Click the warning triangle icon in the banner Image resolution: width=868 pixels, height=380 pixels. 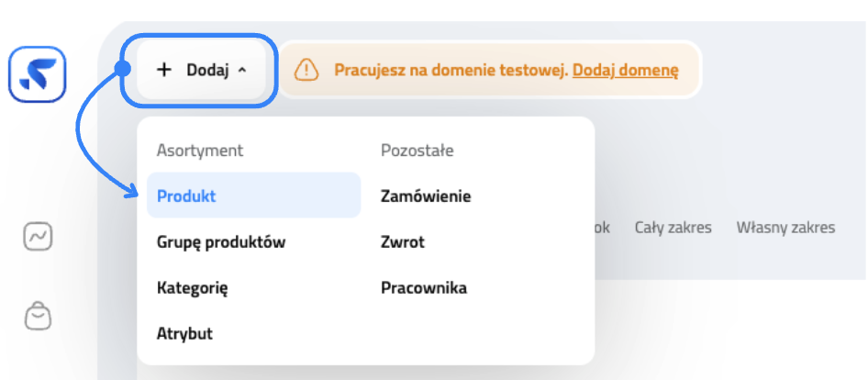coord(307,70)
